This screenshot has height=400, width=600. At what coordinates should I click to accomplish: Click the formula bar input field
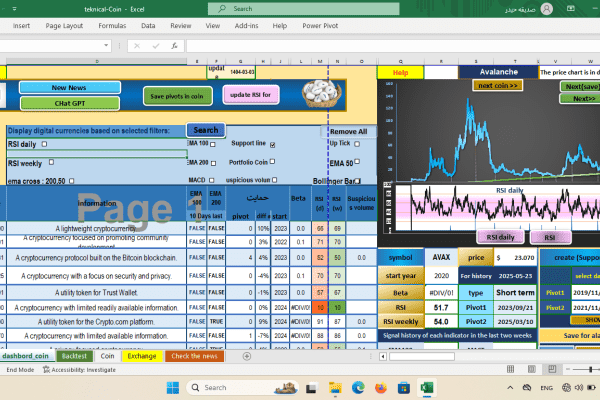click(393, 46)
